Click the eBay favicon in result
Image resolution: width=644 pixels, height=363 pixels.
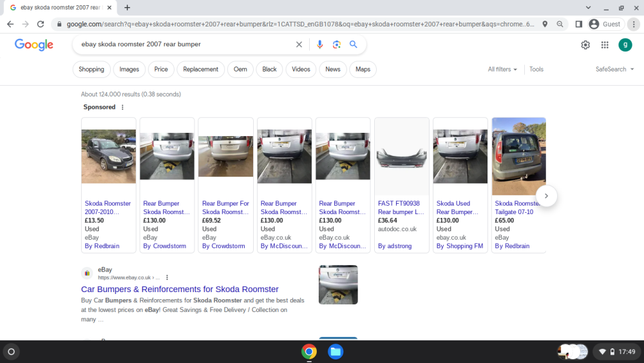click(87, 273)
